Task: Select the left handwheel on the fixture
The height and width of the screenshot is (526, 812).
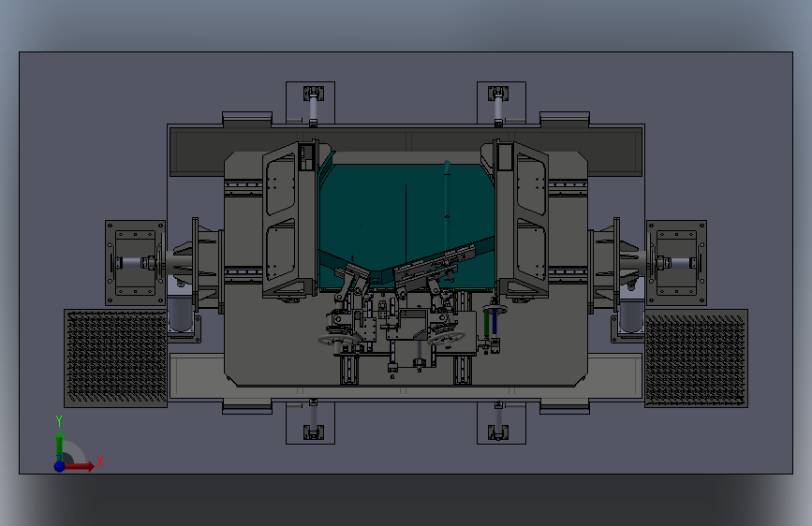Action: 336,340
